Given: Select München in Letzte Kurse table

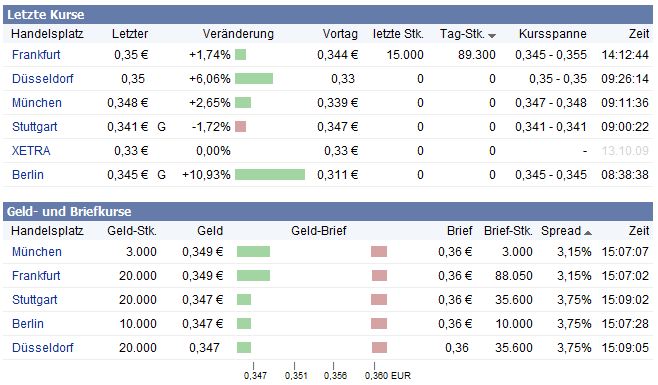Looking at the screenshot, I should [37, 102].
